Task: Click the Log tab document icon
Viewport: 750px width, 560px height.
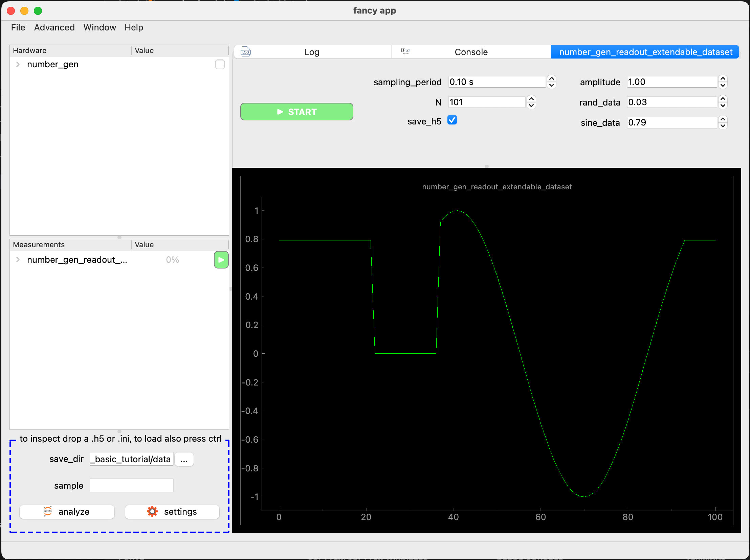Action: click(245, 52)
